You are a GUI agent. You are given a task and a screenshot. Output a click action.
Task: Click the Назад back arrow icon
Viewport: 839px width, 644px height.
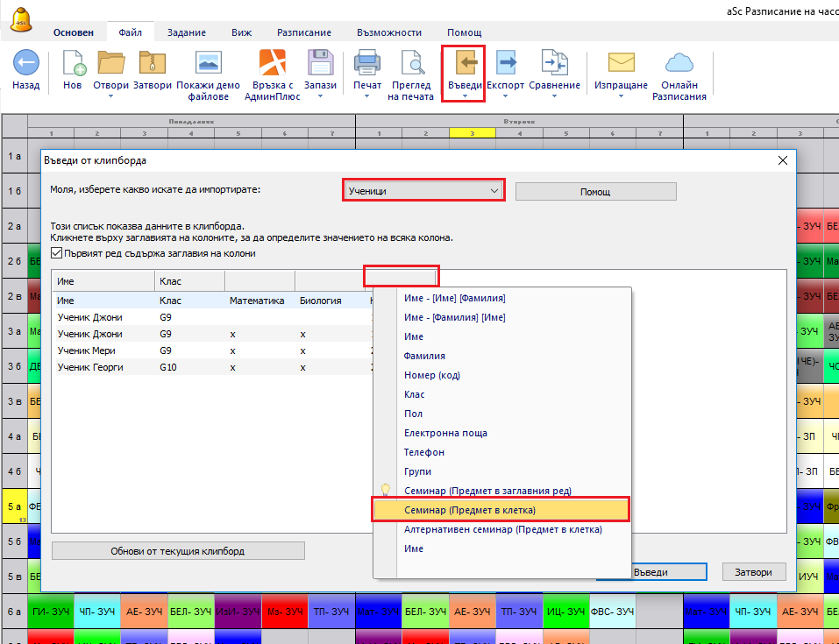(25, 64)
